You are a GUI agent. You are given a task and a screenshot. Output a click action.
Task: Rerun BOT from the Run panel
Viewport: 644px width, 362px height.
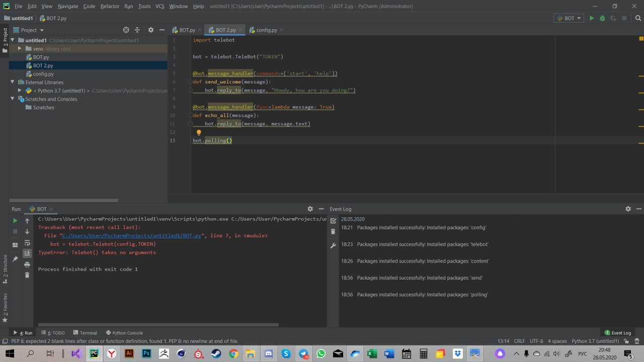15,221
